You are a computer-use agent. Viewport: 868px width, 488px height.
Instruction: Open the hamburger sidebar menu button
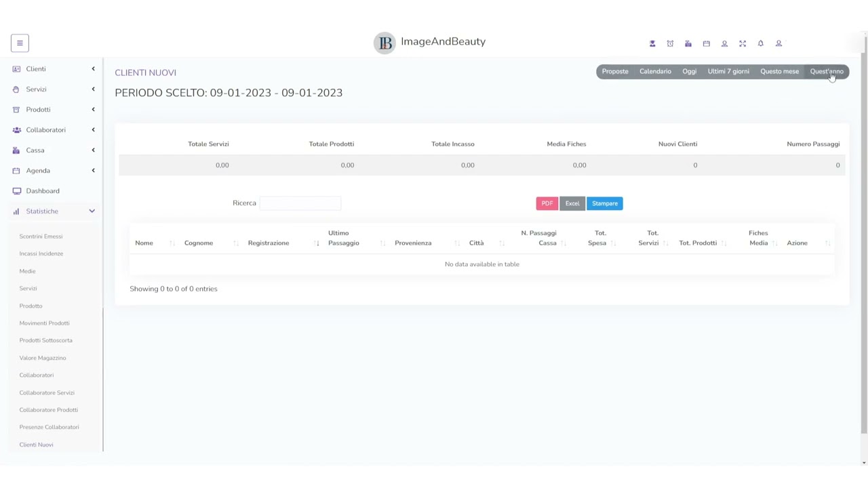tap(20, 43)
